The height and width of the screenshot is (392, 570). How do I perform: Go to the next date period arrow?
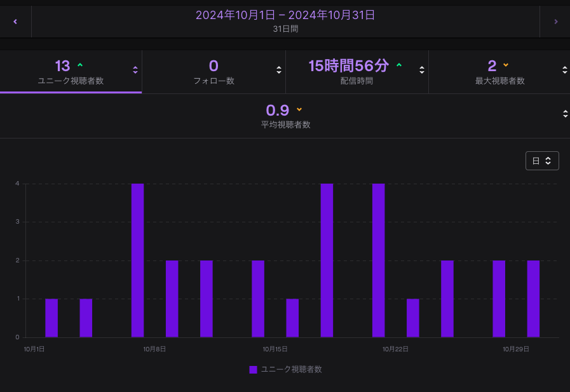coord(555,22)
